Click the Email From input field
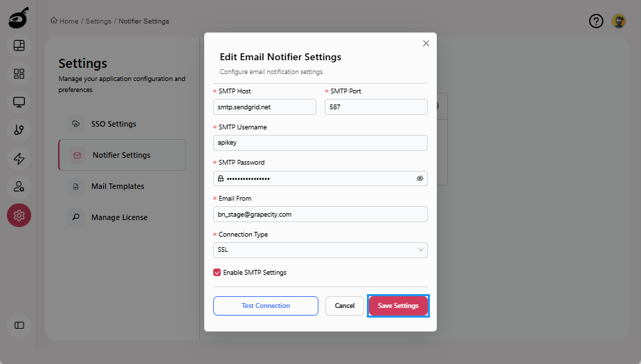Image resolution: width=641 pixels, height=364 pixels. 320,215
